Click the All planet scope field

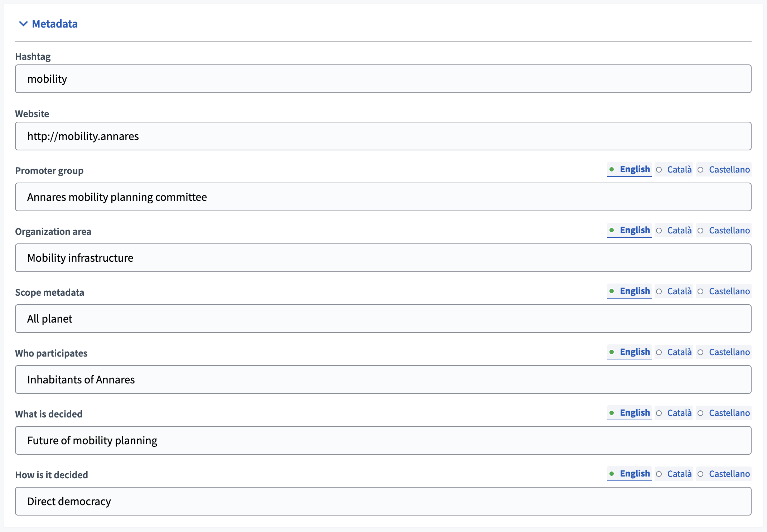pos(383,319)
